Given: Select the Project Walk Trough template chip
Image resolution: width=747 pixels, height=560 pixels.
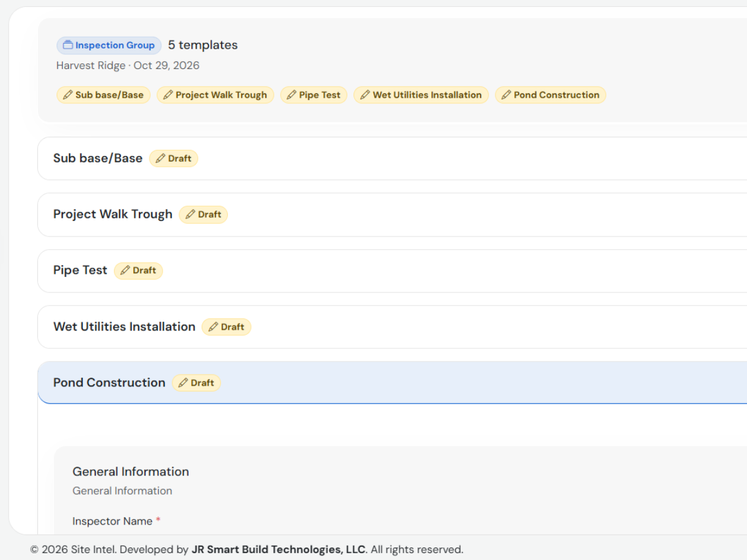Looking at the screenshot, I should click(x=215, y=95).
